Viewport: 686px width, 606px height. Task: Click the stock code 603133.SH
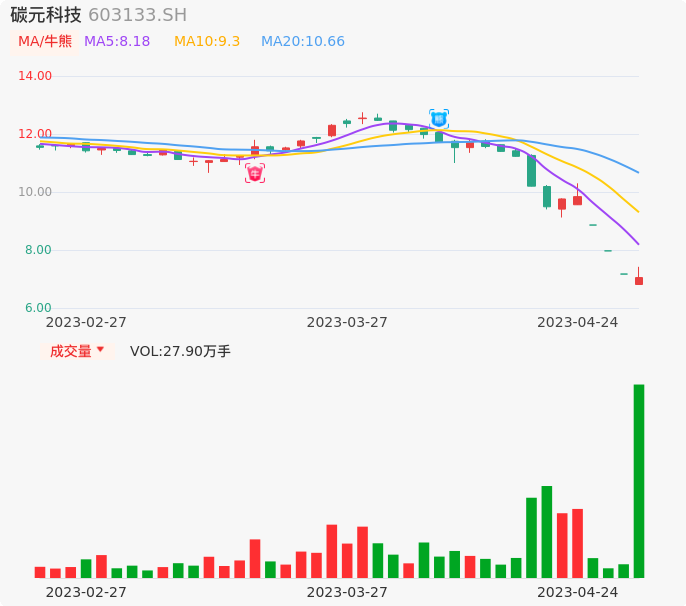[138, 15]
